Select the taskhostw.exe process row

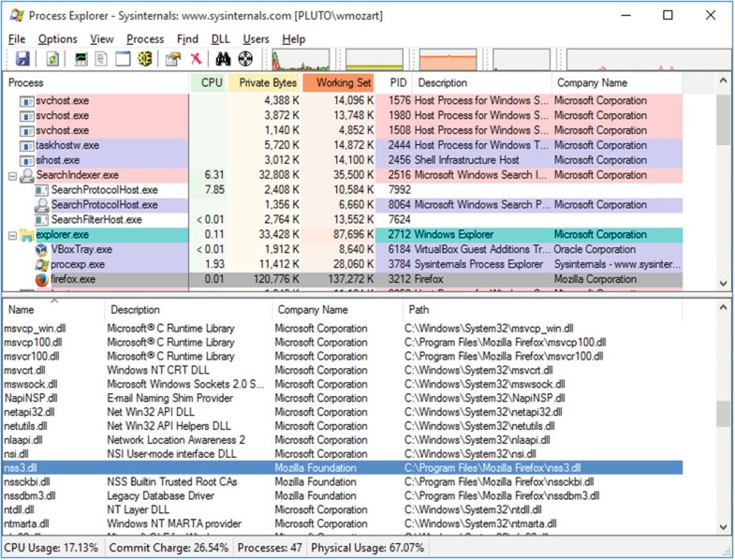click(x=343, y=145)
